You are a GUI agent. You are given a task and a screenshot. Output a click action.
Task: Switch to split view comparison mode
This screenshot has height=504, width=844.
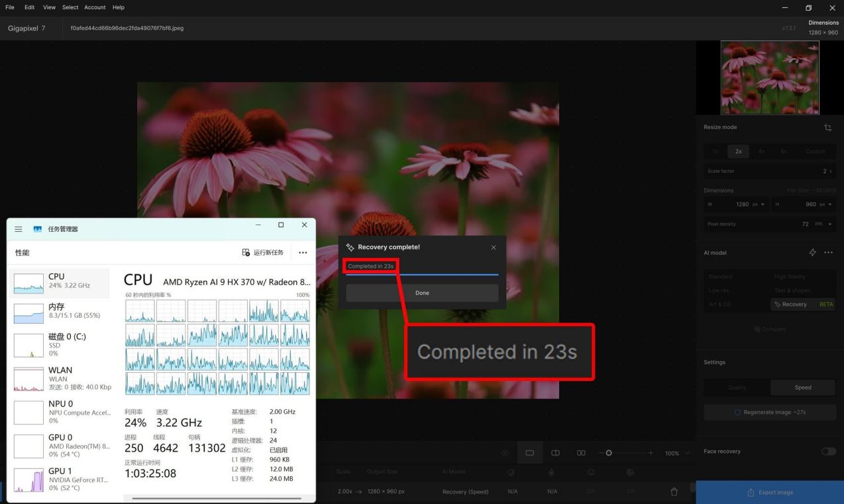[555, 453]
